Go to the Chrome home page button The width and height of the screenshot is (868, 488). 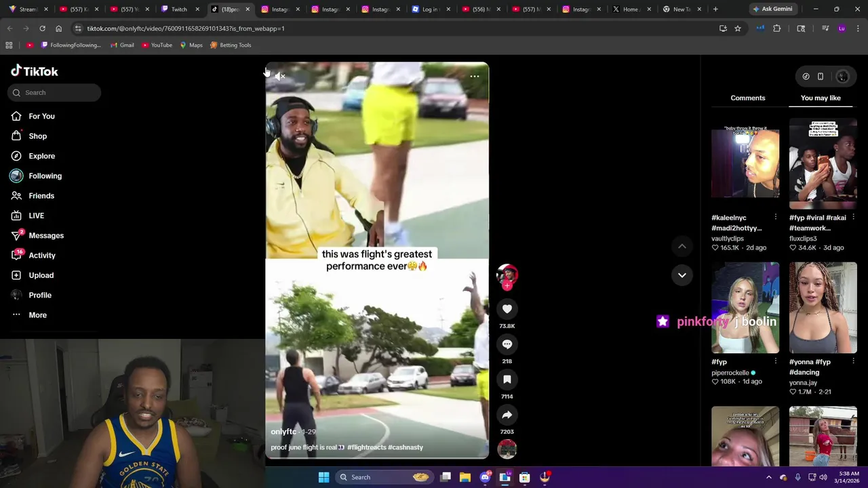tap(58, 28)
